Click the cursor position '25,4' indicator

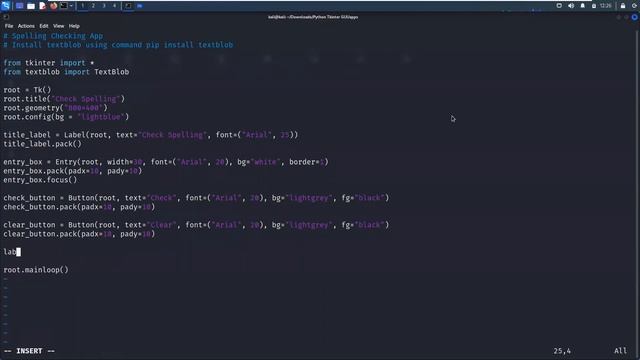(562, 351)
